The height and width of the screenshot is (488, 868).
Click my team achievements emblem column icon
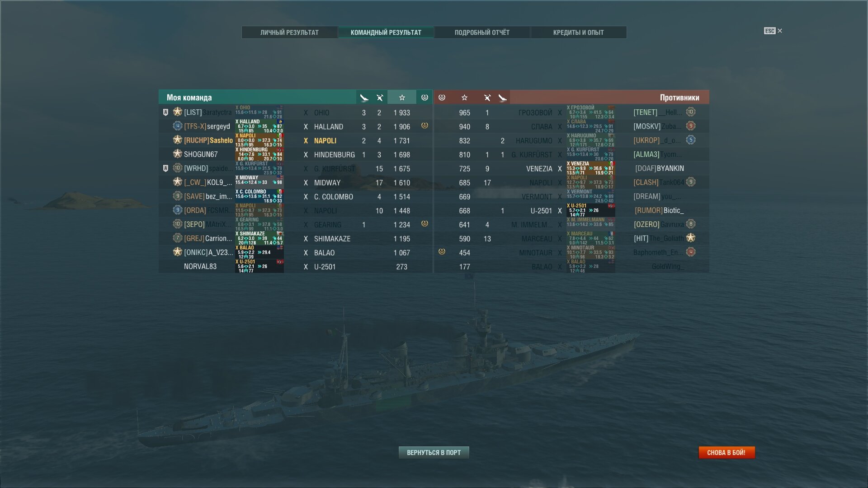(425, 98)
